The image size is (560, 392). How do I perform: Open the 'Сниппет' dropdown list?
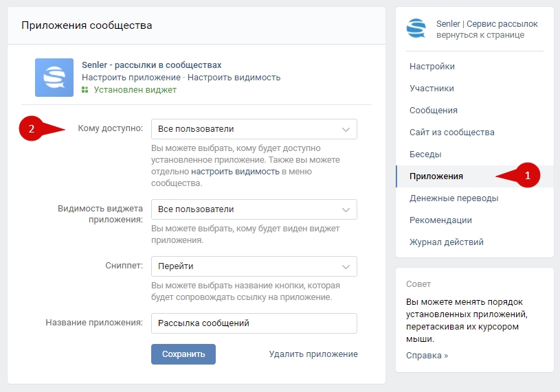(x=254, y=266)
